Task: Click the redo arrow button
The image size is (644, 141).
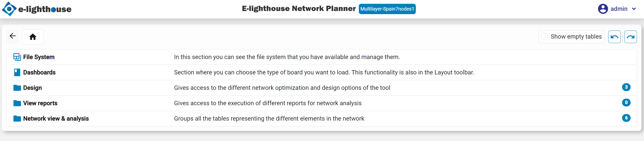Action: click(630, 37)
